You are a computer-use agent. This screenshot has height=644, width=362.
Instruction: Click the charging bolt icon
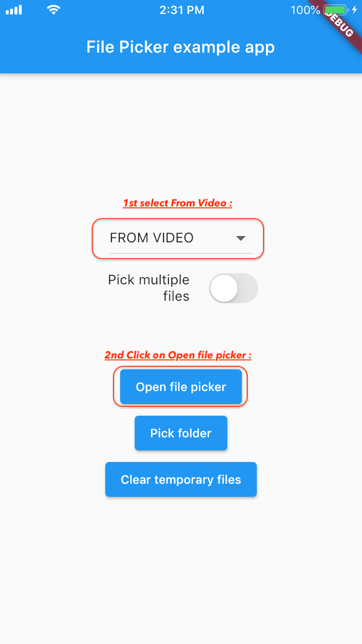pos(354,10)
